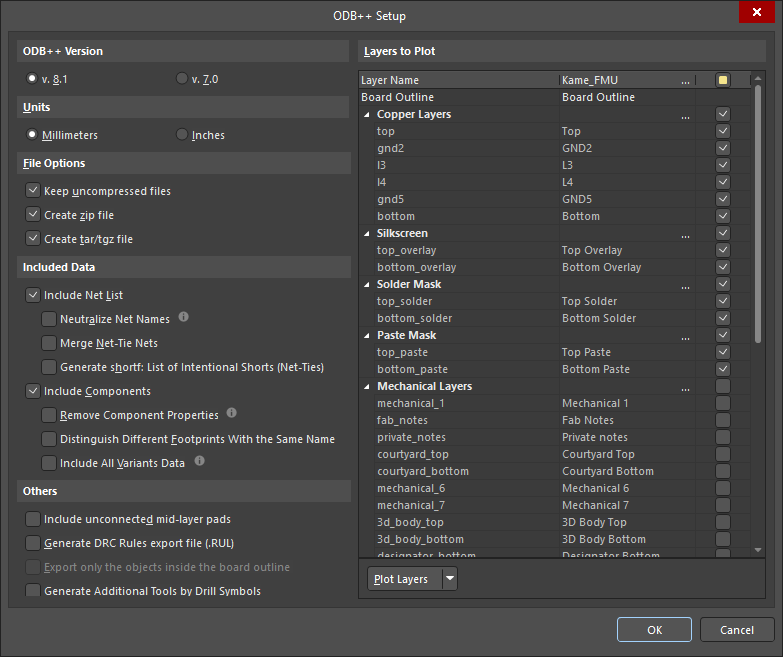The width and height of the screenshot is (783, 657).
Task: Uncheck plot for gnd2 layer
Action: [723, 148]
